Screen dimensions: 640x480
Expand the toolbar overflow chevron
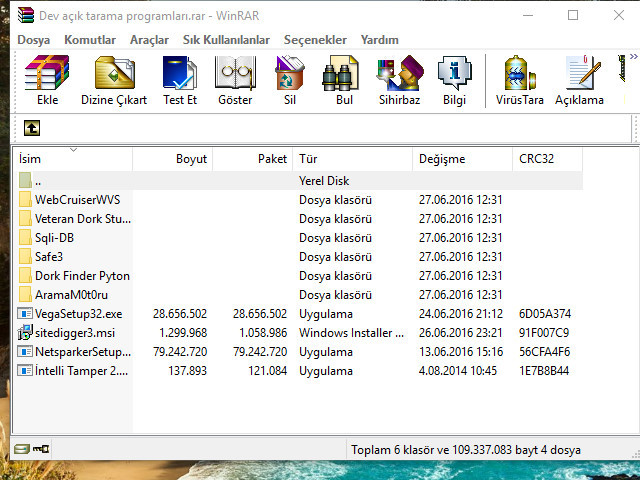pos(633,57)
